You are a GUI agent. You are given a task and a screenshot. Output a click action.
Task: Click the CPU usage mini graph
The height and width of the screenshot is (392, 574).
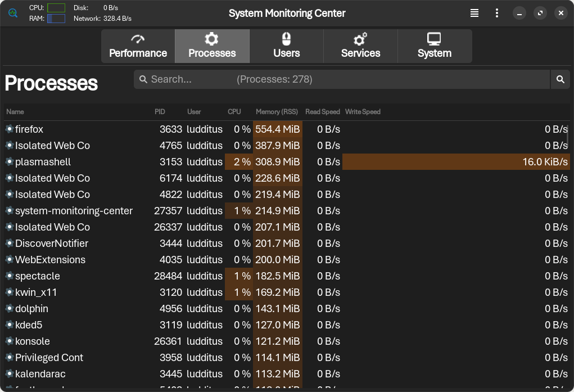coord(56,8)
